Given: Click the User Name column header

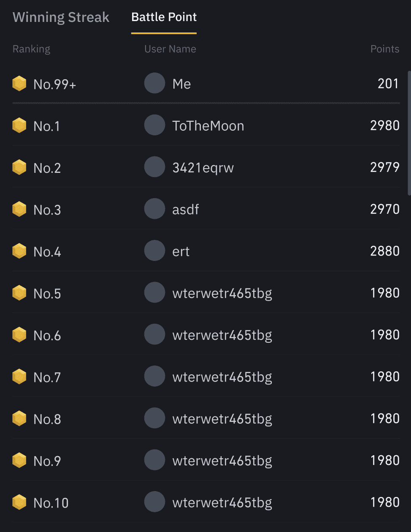Looking at the screenshot, I should [170, 49].
